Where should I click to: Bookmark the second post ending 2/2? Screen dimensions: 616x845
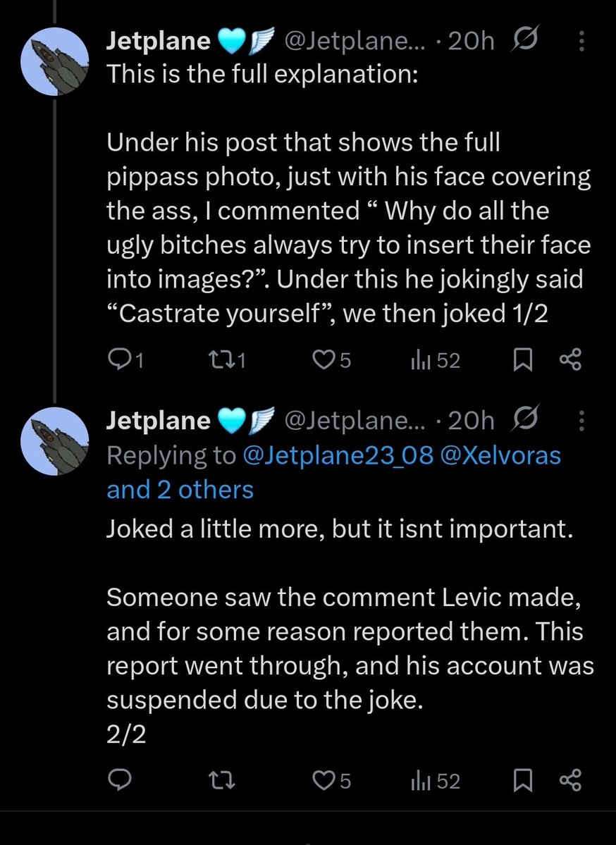coord(522,780)
